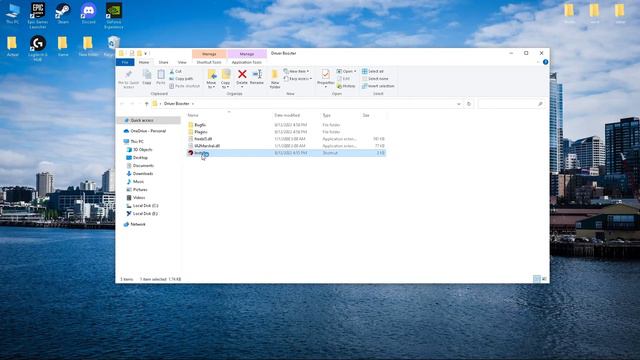The height and width of the screenshot is (360, 640).
Task: Open GeForce Experience desktop icon
Action: coord(114,16)
